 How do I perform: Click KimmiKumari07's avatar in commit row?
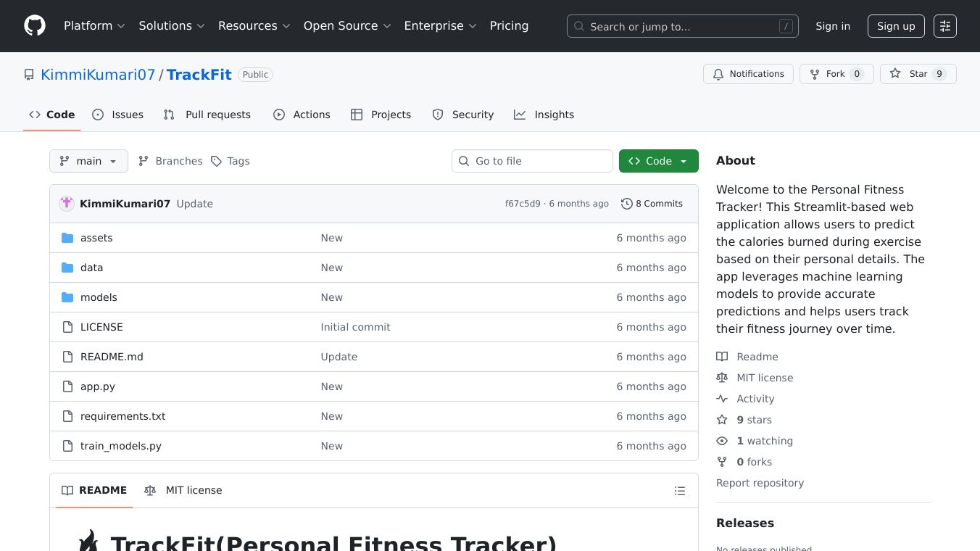[x=67, y=204]
